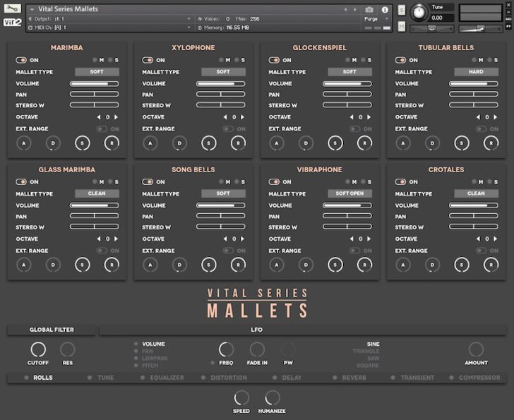Toggle the Tubular Bells ON switch
Image resolution: width=514 pixels, height=420 pixels.
point(400,60)
